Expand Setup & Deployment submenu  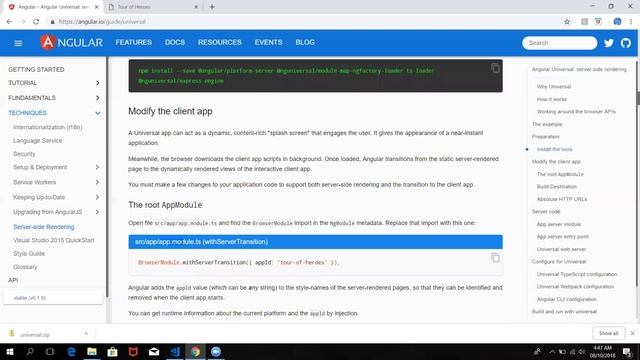(97, 167)
